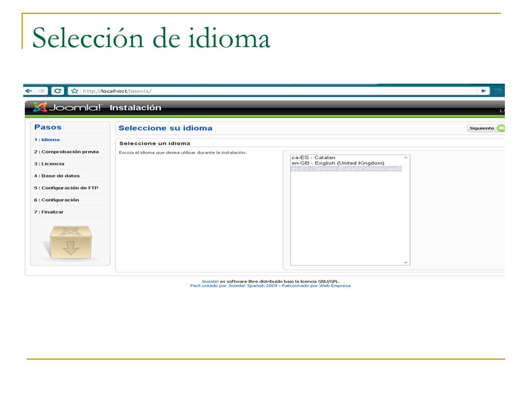
Task: Click the Seleccione su idioma heading
Action: (165, 128)
